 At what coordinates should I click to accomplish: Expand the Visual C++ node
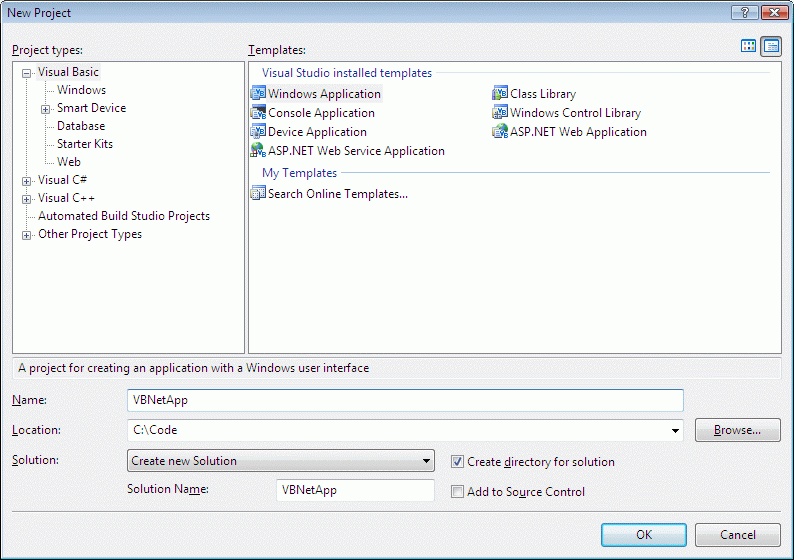coord(26,199)
